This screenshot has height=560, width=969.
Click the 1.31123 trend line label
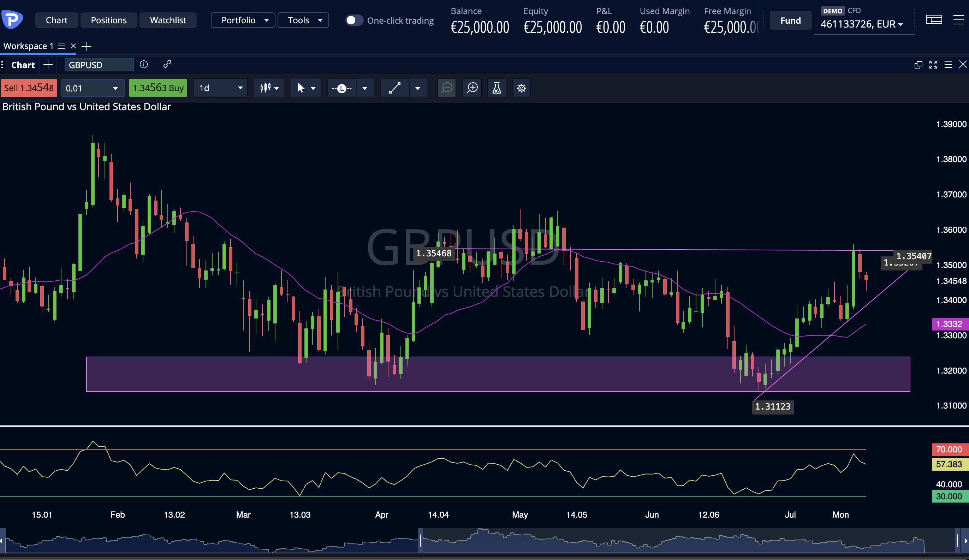click(x=773, y=407)
